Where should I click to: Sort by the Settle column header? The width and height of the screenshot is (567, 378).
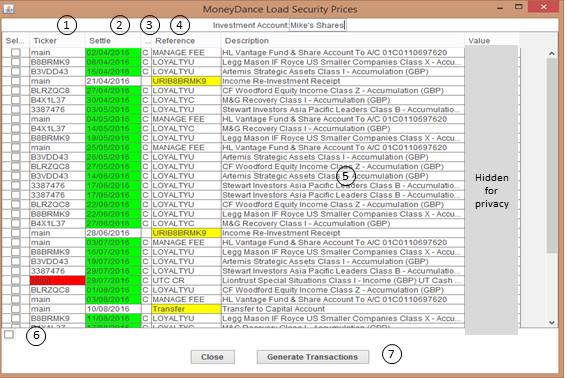tap(113, 41)
